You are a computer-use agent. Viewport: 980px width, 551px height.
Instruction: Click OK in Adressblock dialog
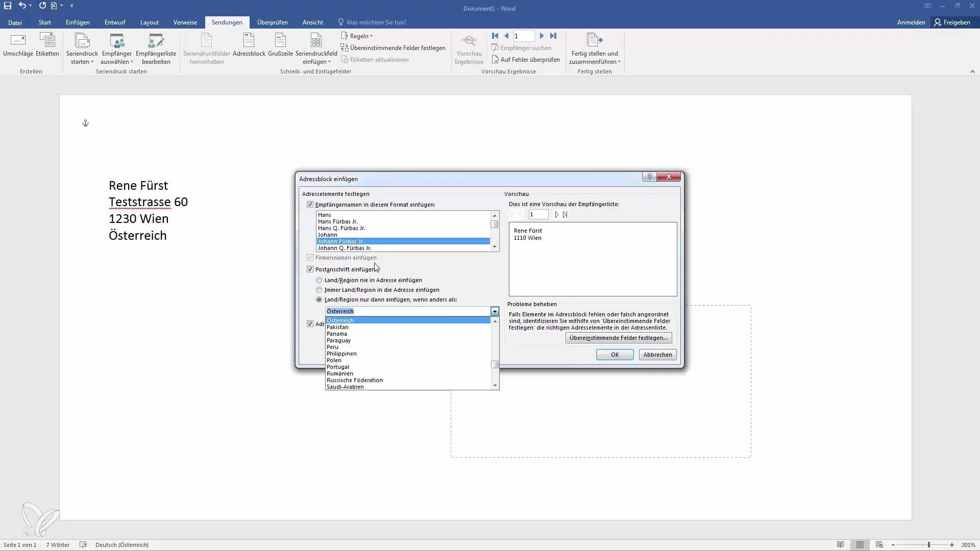[x=615, y=355]
